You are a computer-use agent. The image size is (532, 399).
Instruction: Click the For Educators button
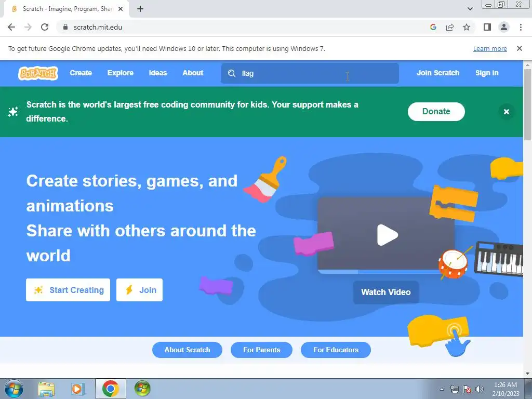point(336,350)
